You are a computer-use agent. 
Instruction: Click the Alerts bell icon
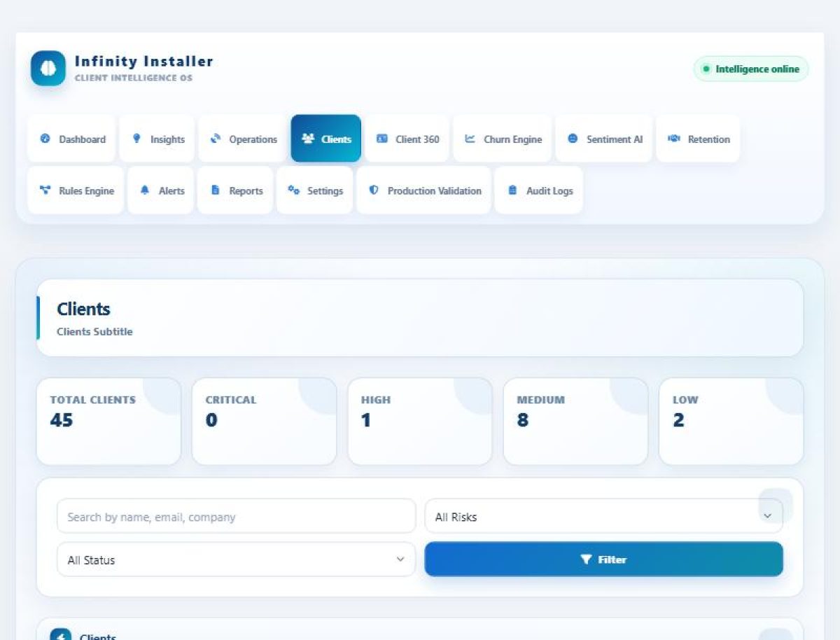[x=145, y=190]
